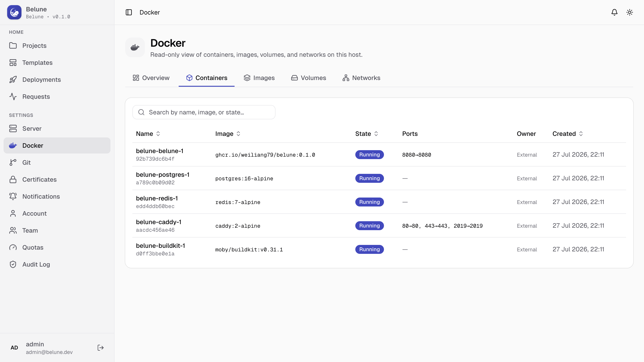
Task: Click the postgres:16-alpine image text
Action: tap(244, 179)
